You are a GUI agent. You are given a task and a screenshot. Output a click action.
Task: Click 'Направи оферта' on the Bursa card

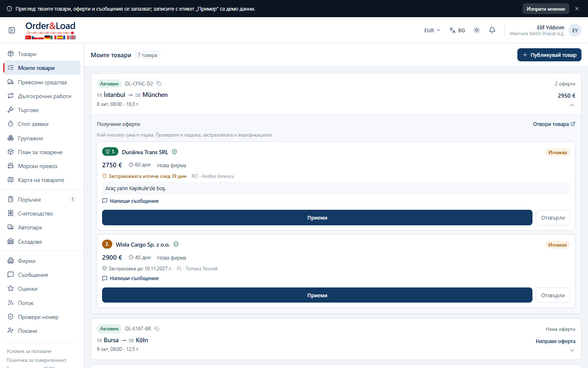pos(555,341)
